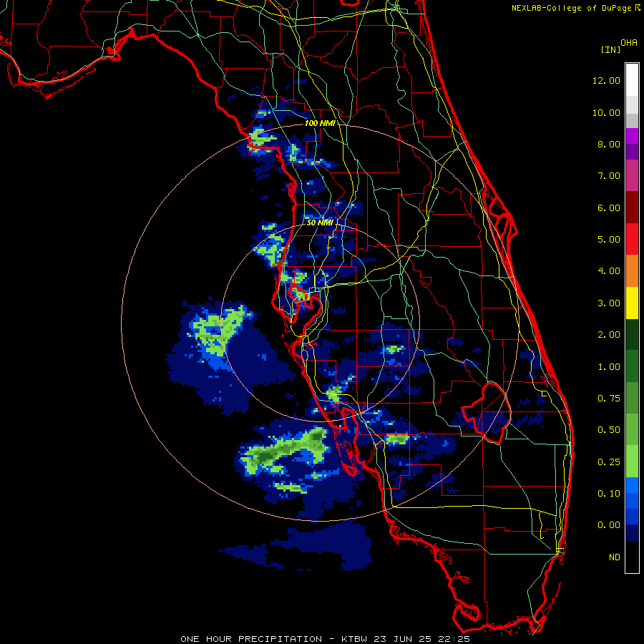Select the 0.75 legend value

click(609, 399)
